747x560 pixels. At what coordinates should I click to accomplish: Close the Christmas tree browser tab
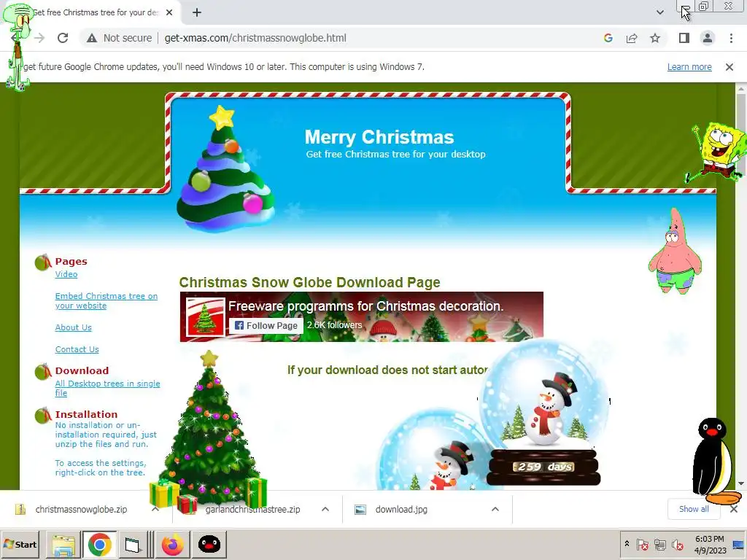169,12
